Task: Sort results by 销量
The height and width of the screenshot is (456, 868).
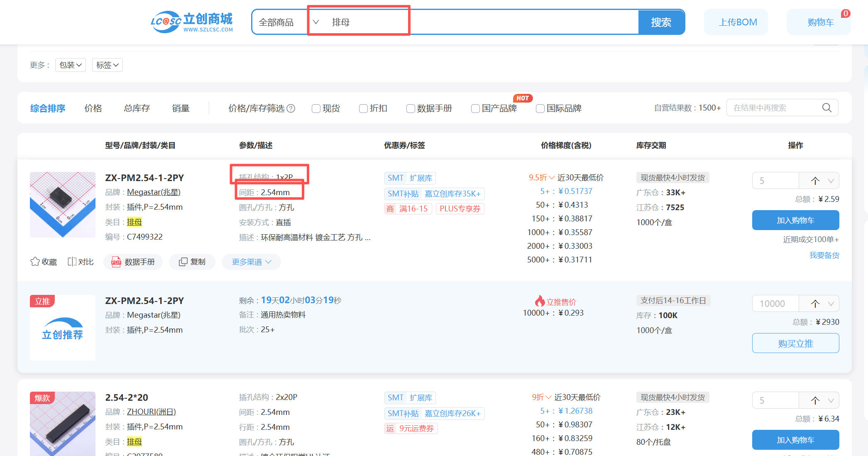Action: point(181,108)
